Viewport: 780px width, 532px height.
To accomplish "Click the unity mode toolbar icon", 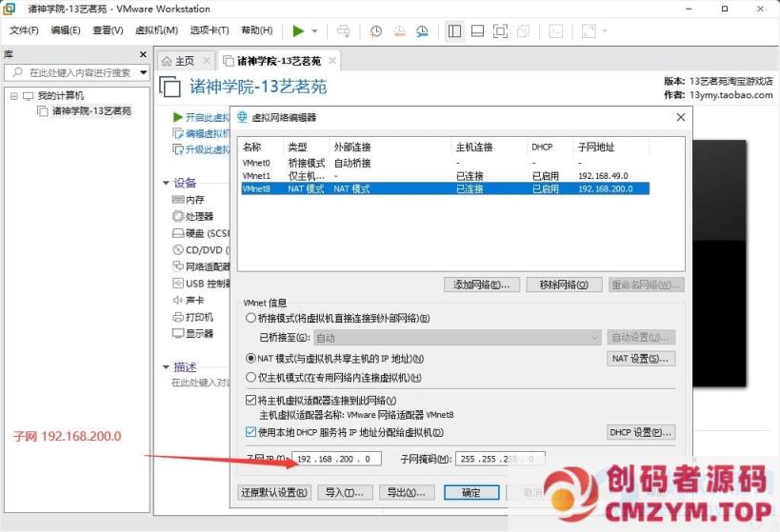I will 523,31.
